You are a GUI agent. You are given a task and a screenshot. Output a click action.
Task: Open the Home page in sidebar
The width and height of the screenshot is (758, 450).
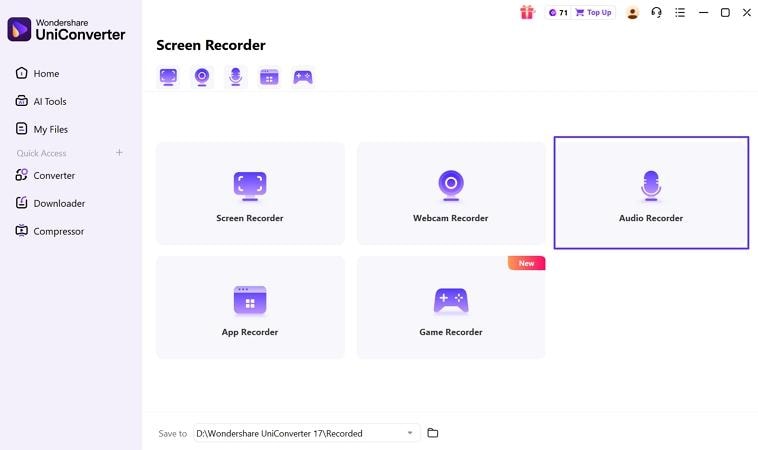tap(38, 73)
